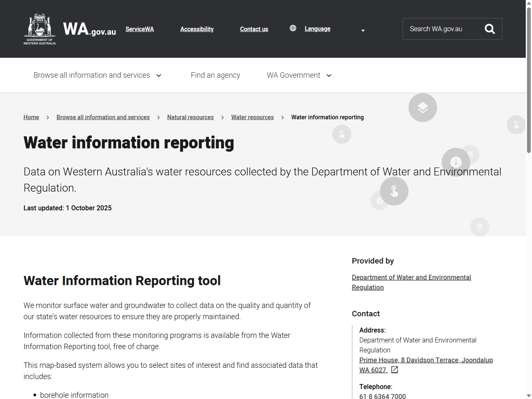Open the Contact us menu link
Screen dimensions: 532x399
(x=254, y=29)
